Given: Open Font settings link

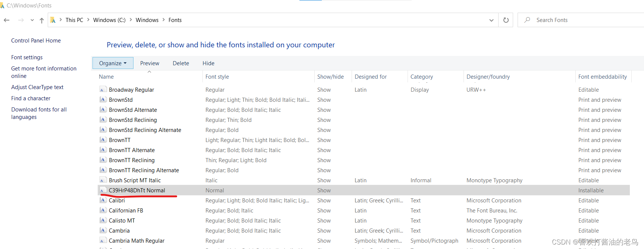Looking at the screenshot, I should tap(27, 57).
